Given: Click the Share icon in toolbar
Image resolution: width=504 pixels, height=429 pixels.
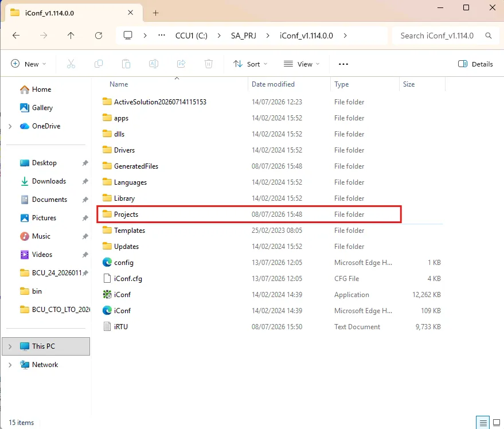Looking at the screenshot, I should 181,64.
